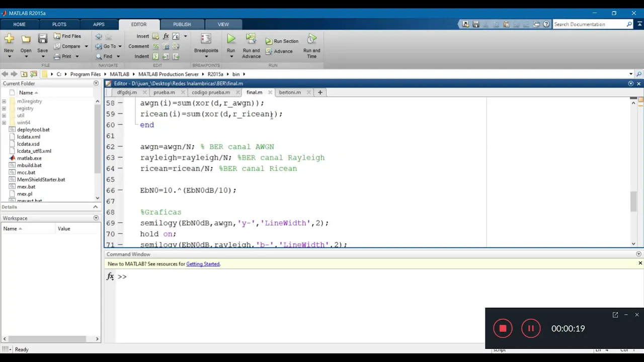Viewport: 644px width, 362px height.
Task: Click the browse for folder icon
Action: 34,74
